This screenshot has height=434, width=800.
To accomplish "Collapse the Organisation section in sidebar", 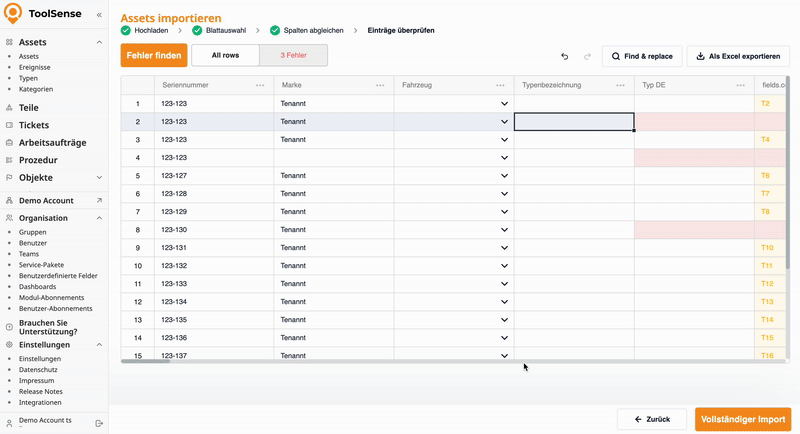I will (x=98, y=218).
